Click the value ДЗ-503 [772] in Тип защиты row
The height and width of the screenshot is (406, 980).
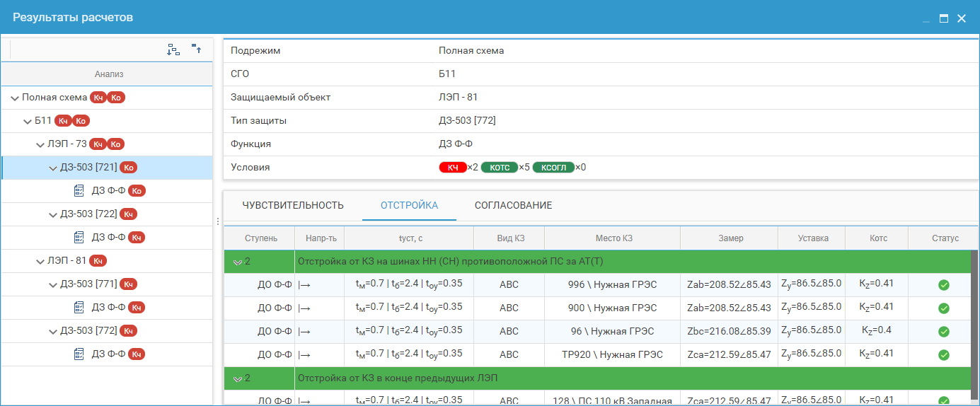pyautogui.click(x=467, y=121)
